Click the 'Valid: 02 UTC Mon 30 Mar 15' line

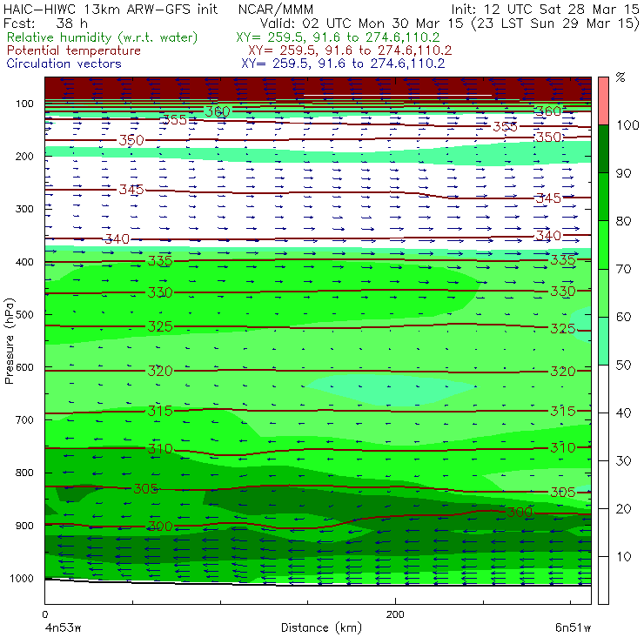(363, 23)
